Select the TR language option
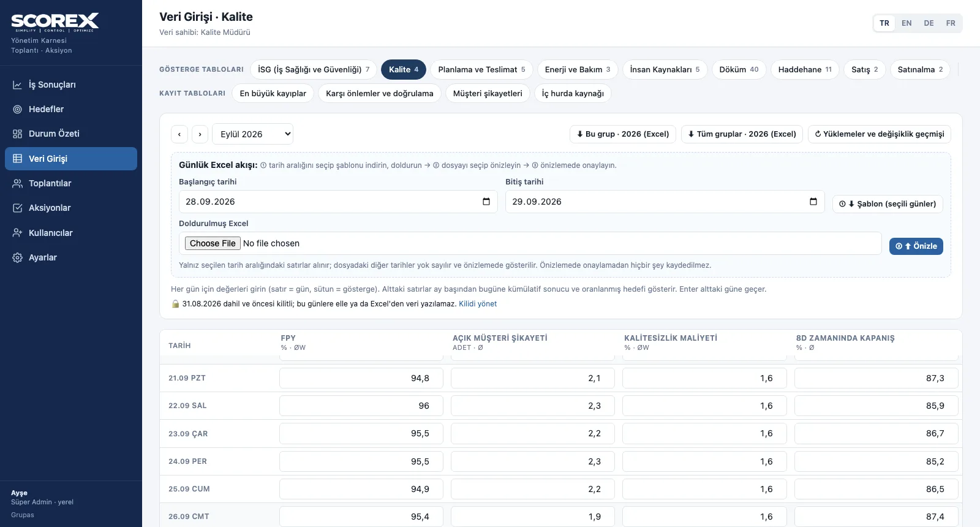 tap(884, 23)
